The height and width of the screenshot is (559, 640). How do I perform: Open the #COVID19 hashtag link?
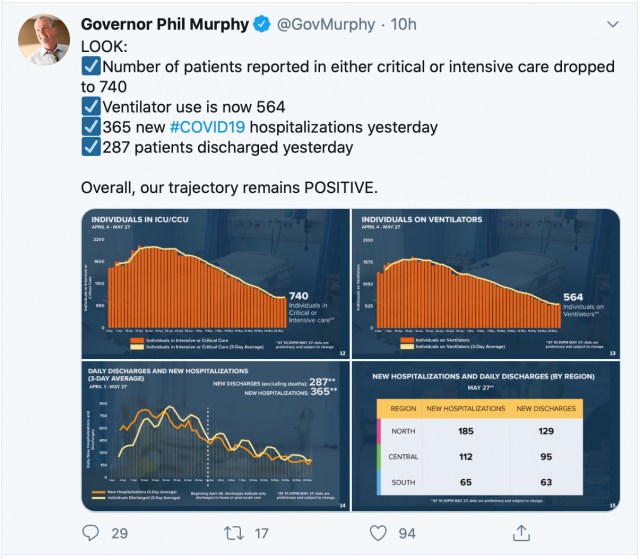(206, 127)
